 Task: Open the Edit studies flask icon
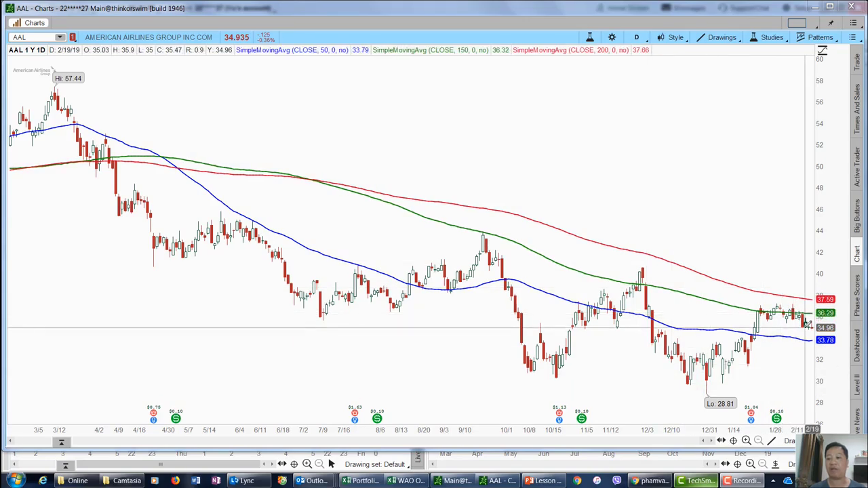tap(589, 37)
